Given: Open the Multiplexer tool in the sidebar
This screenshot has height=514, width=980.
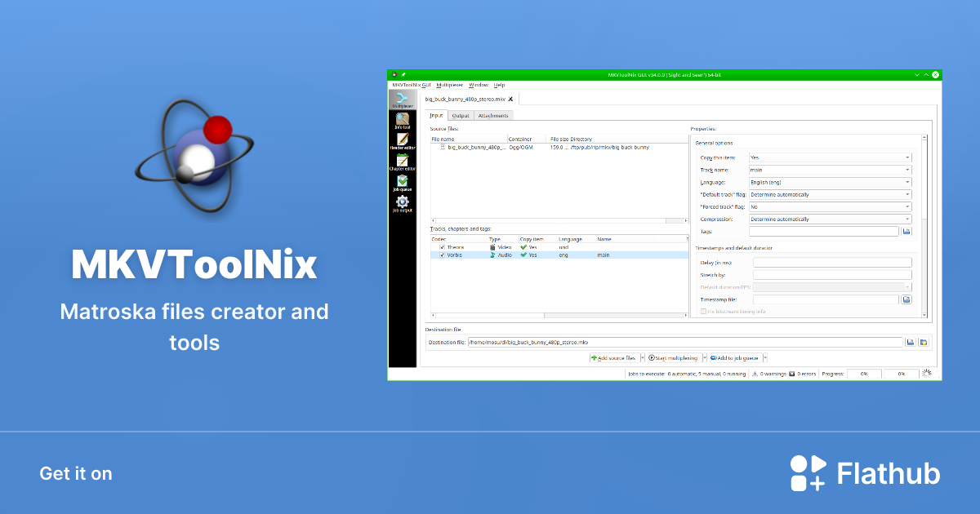Looking at the screenshot, I should point(402,98).
